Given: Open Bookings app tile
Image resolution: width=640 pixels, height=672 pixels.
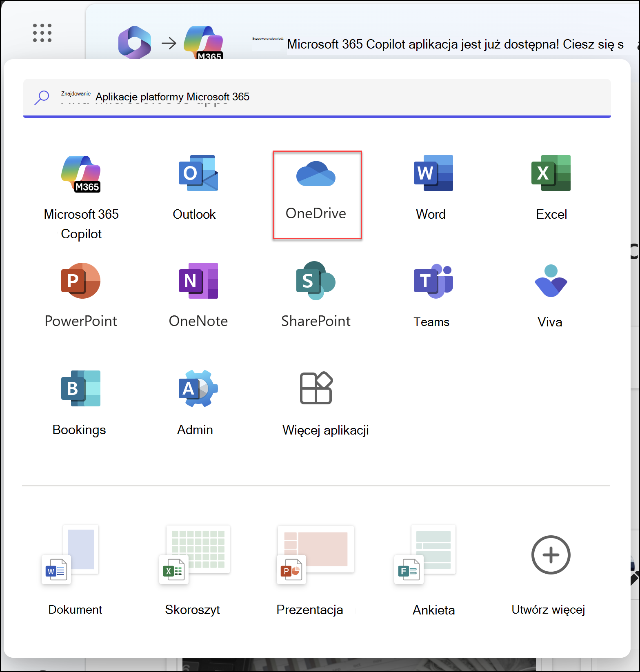Looking at the screenshot, I should [x=80, y=403].
